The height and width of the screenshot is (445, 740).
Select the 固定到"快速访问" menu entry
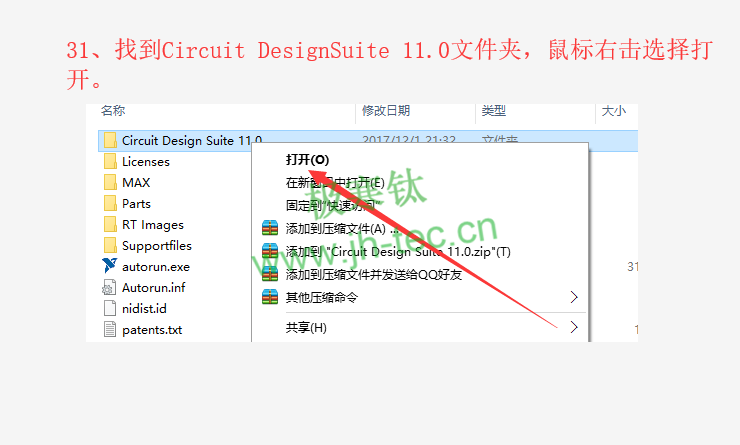click(333, 205)
